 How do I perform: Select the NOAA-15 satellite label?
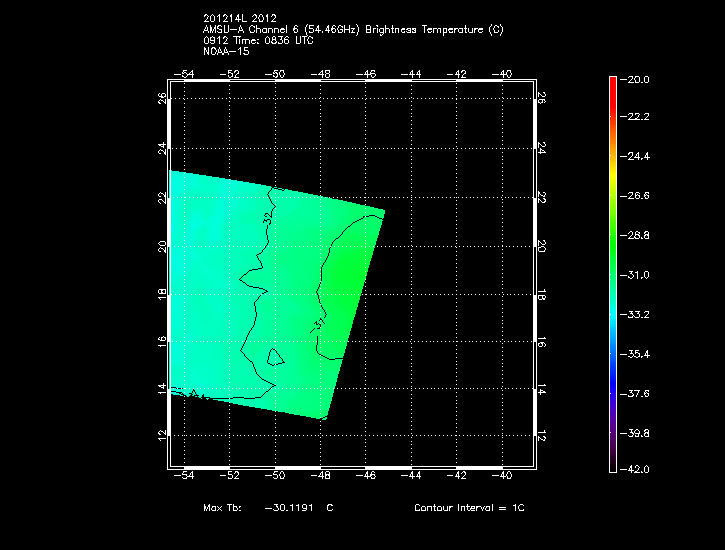click(226, 51)
